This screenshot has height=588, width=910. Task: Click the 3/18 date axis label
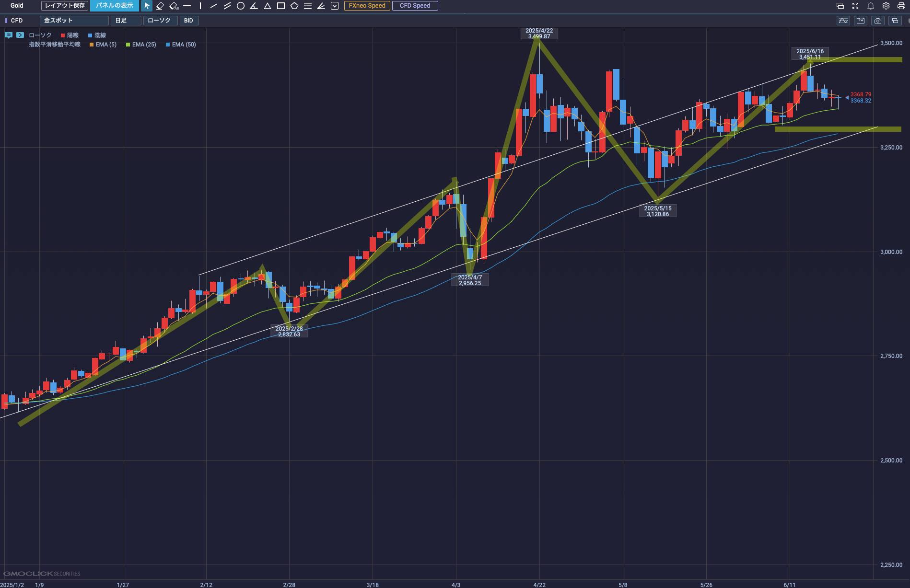(373, 585)
